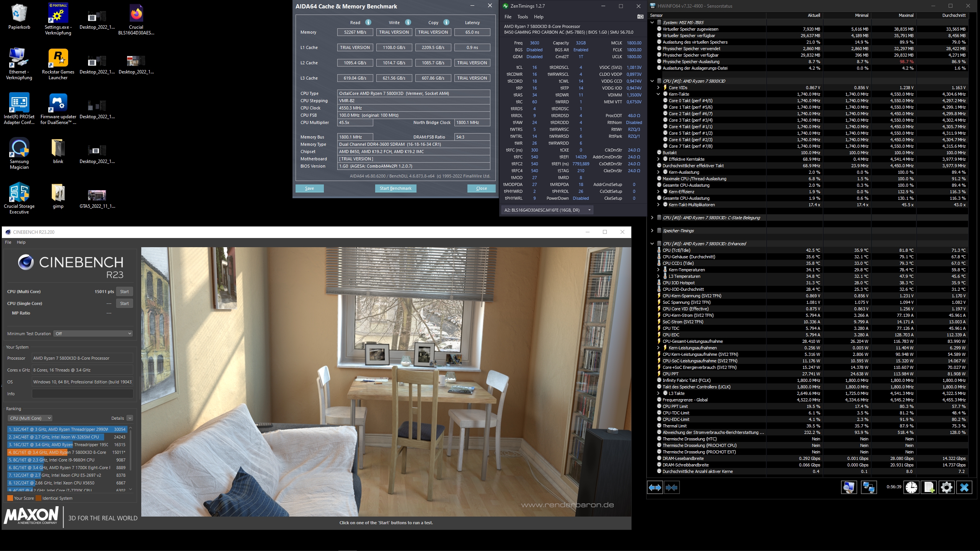Click the Info input field in Cinebench
Screen dimensions: 980x551
[x=82, y=394]
